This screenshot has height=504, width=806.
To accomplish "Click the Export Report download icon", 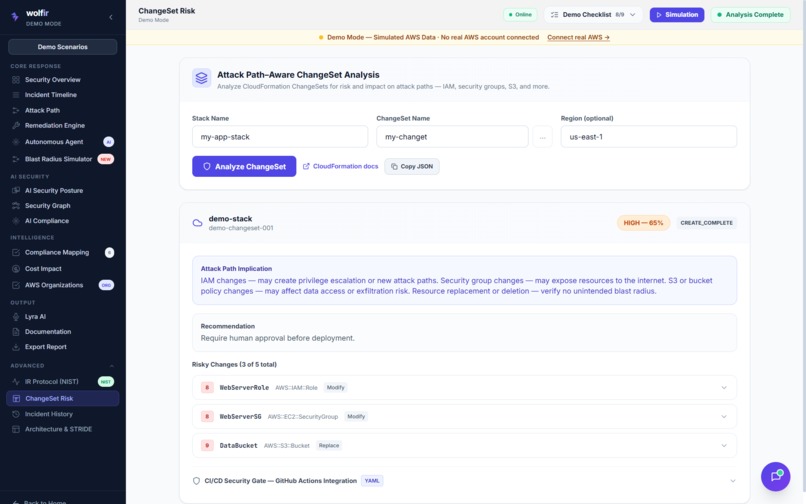I will [x=16, y=347].
